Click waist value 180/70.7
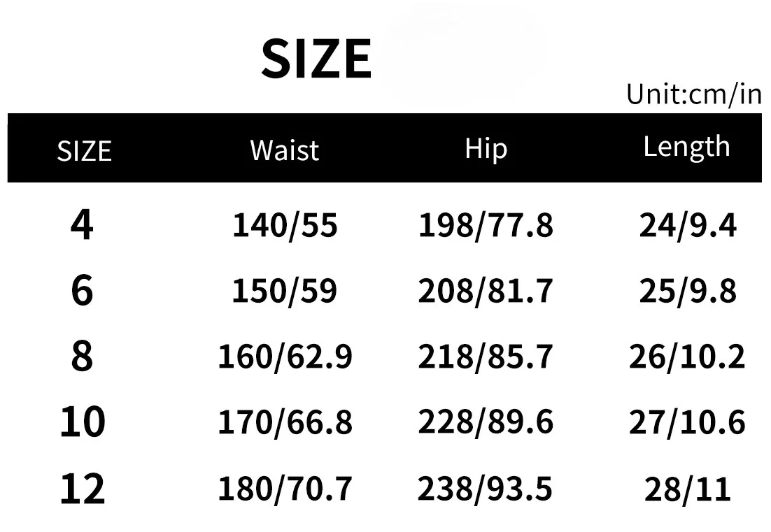 (285, 488)
